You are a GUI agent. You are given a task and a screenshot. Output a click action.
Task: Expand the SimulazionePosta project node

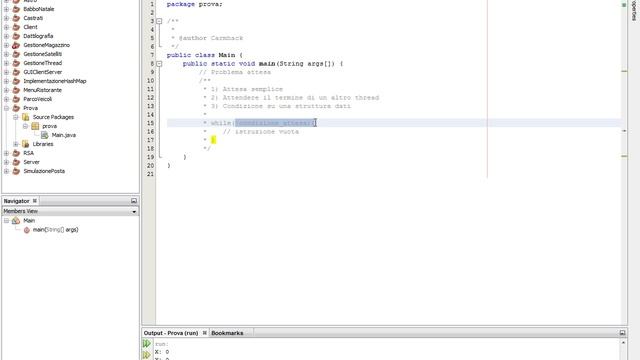click(x=7, y=171)
